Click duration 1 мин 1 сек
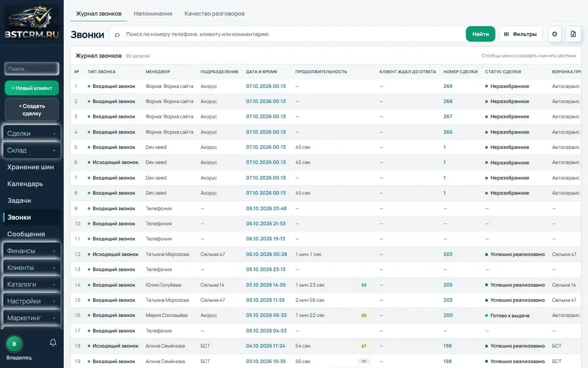Image resolution: width=588 pixels, height=368 pixels. [308, 254]
